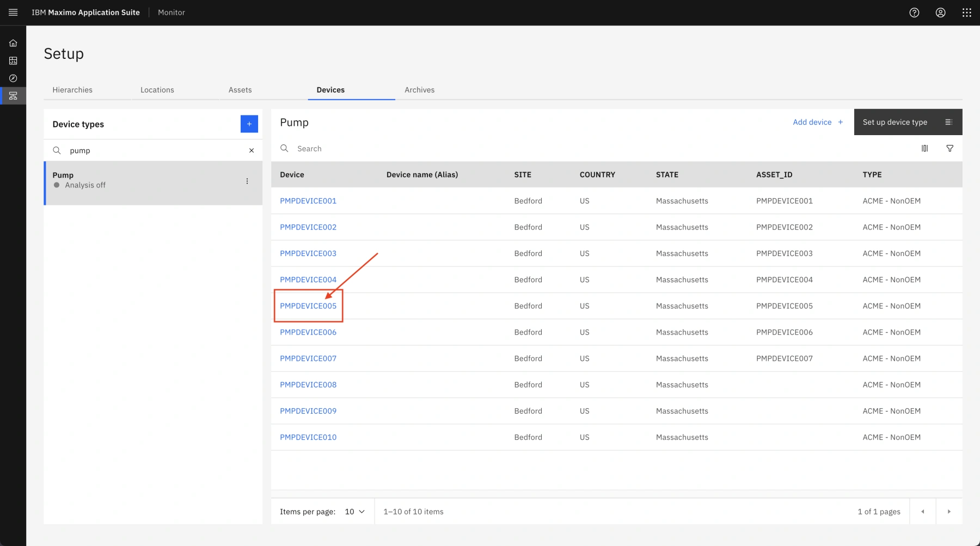Select the Pump device type row
This screenshot has width=980, height=546.
[x=153, y=183]
